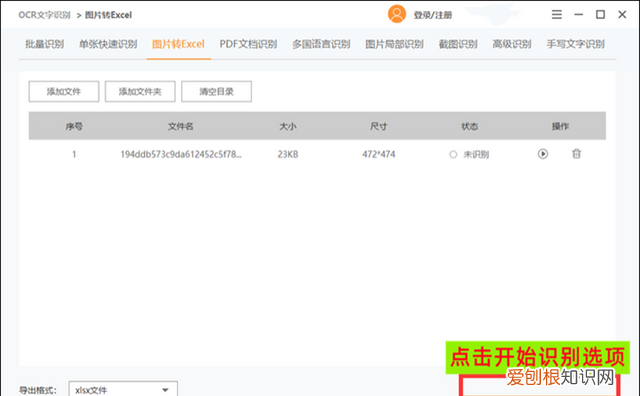
Task: Click the 登录/注册 link
Action: 433,15
